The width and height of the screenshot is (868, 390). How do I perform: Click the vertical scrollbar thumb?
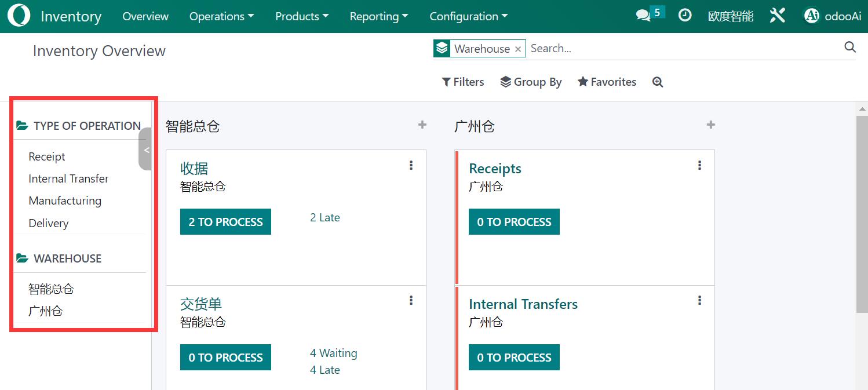862,214
